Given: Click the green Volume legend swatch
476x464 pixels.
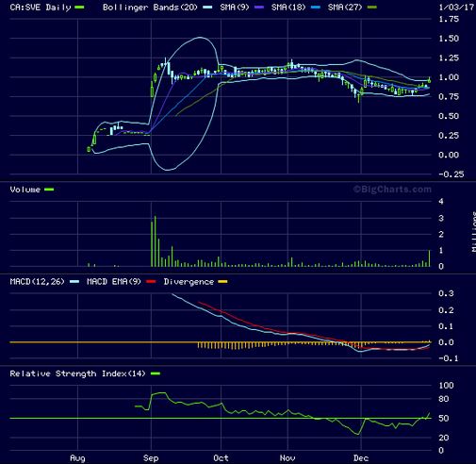Looking at the screenshot, I should (x=49, y=190).
